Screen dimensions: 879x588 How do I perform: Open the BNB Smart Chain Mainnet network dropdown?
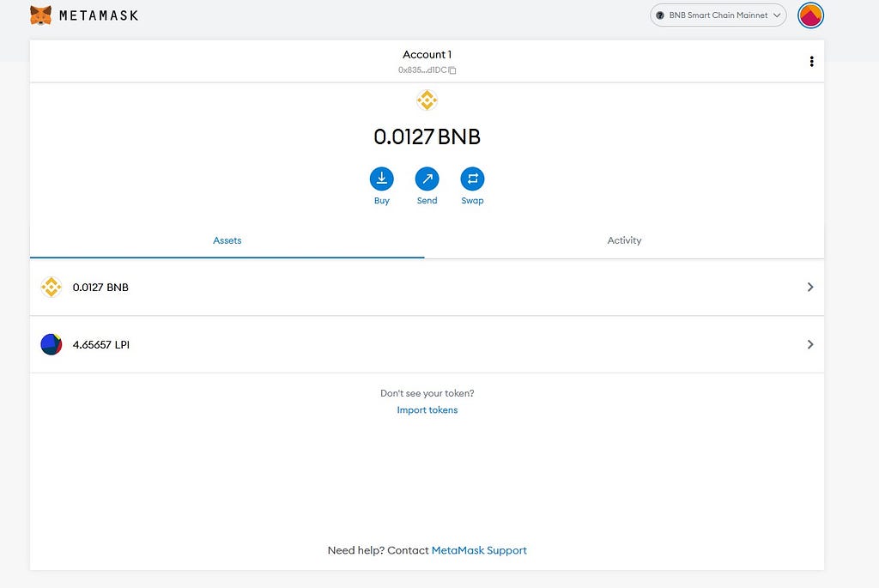718,15
